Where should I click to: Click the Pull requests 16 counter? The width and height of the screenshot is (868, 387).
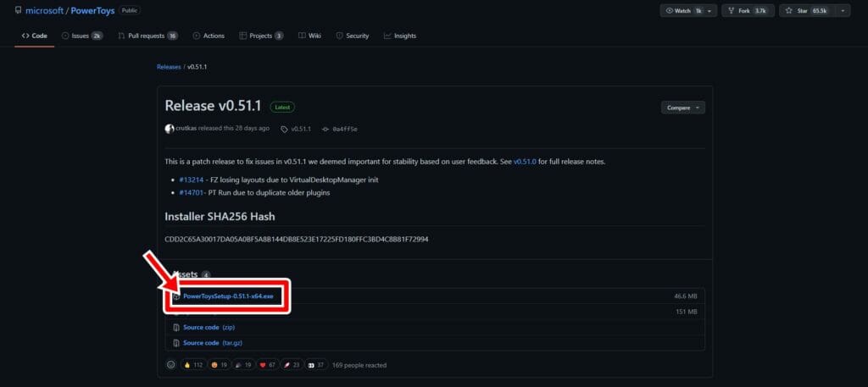point(172,36)
